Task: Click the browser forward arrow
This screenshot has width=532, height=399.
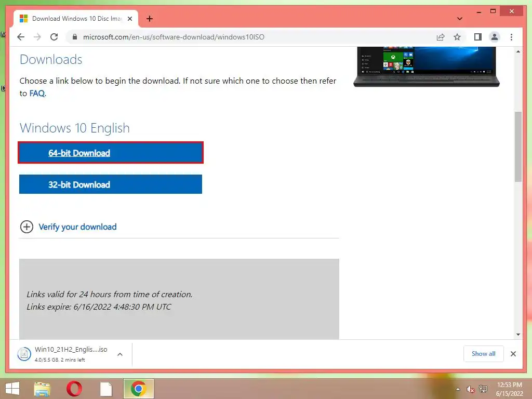Action: (x=37, y=37)
